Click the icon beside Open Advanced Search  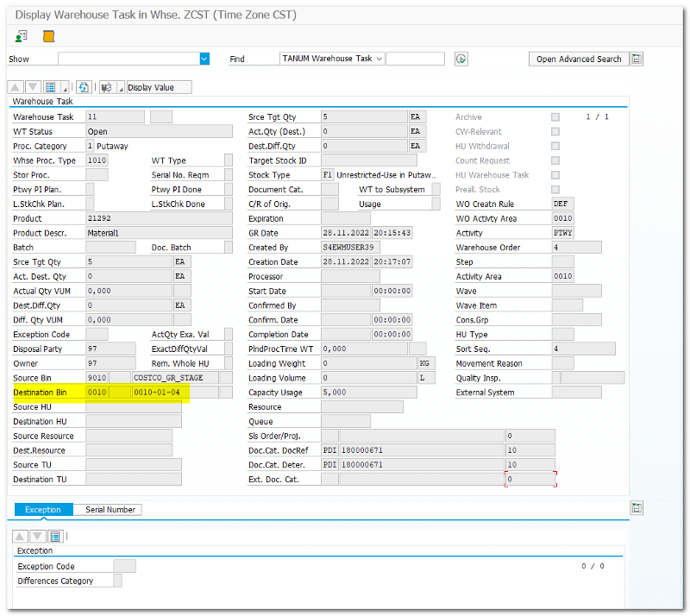637,59
